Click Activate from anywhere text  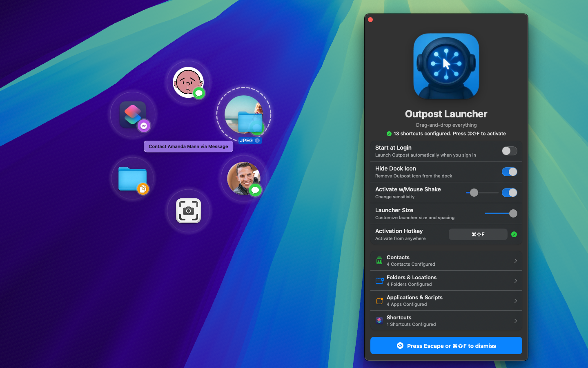(400, 238)
